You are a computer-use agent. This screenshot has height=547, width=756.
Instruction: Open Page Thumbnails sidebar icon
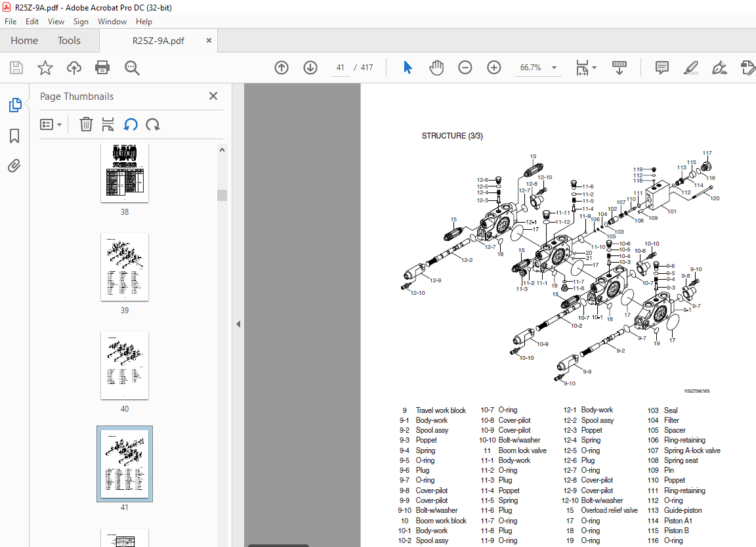15,104
